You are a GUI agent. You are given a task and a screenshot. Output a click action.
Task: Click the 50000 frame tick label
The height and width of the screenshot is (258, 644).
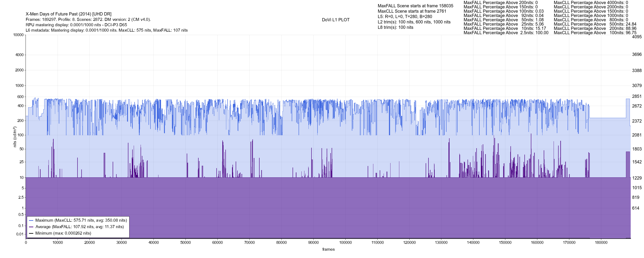coord(185,243)
